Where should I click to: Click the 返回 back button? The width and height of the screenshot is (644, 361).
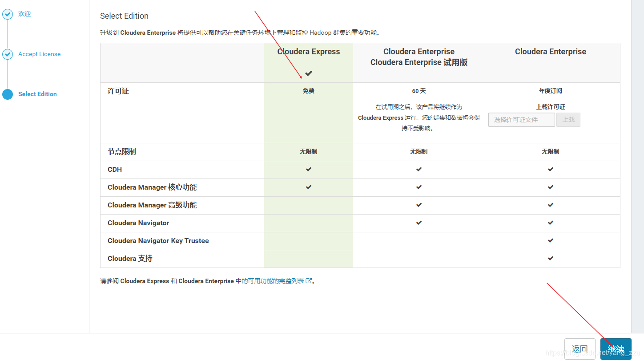580,349
